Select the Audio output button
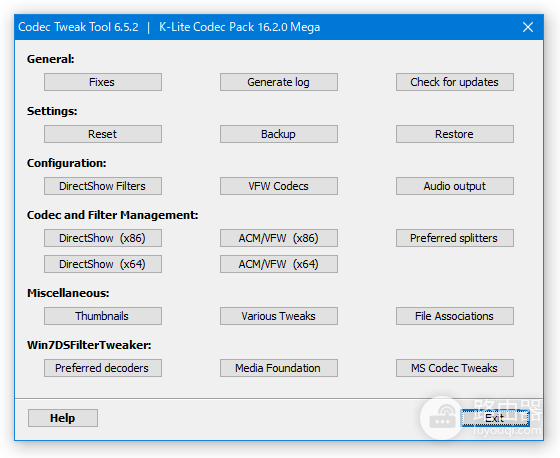 (x=455, y=186)
